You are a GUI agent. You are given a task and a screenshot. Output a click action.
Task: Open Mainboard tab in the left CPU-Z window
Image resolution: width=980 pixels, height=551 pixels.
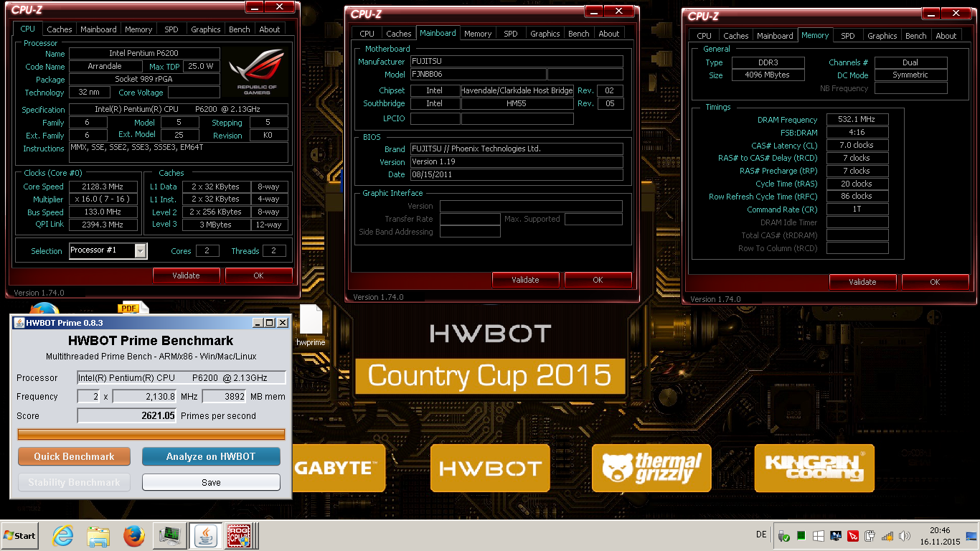(x=98, y=29)
